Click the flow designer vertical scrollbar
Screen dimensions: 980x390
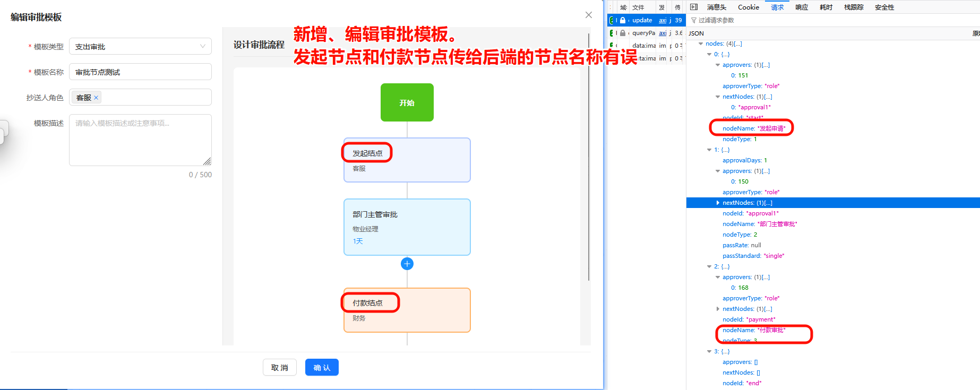(x=588, y=157)
